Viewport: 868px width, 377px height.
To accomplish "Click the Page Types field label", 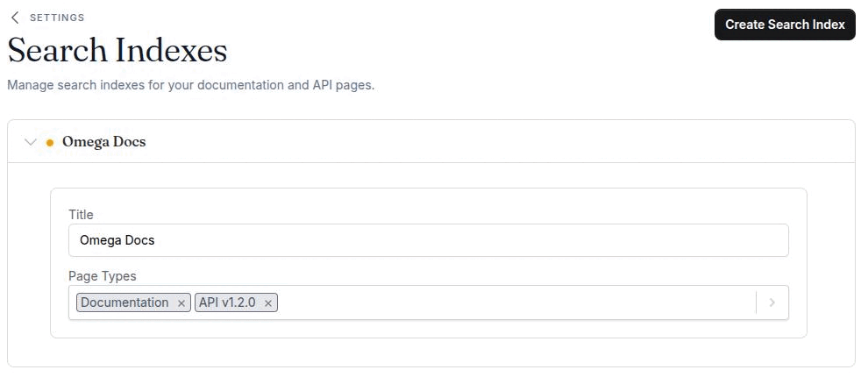I will pos(103,275).
